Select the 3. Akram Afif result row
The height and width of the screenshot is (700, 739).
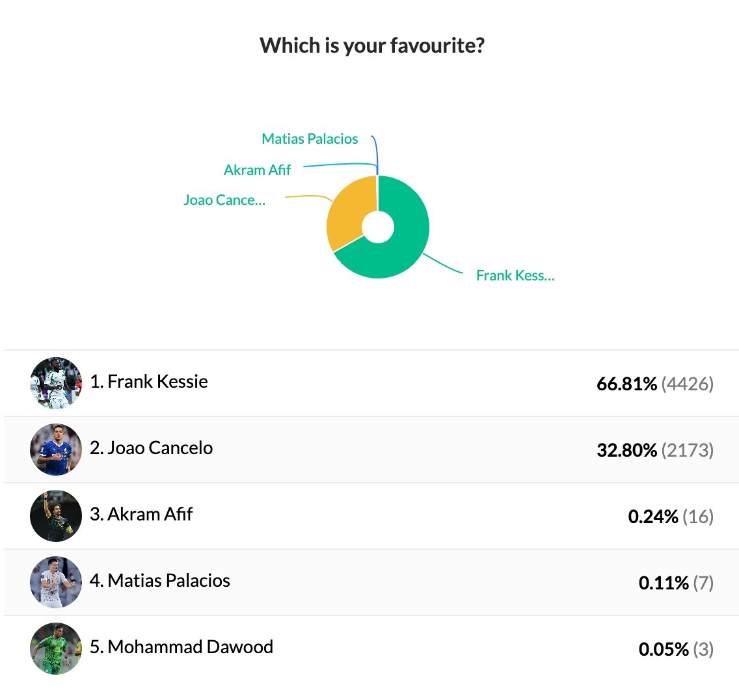tap(371, 516)
